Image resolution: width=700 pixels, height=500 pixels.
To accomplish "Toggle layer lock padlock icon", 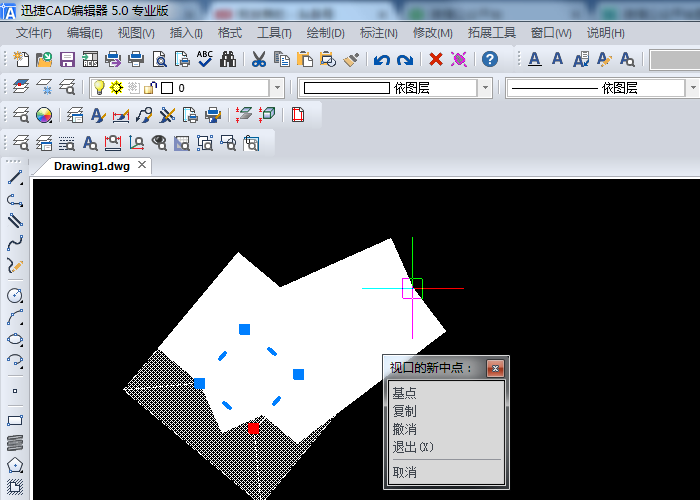I will [150, 88].
